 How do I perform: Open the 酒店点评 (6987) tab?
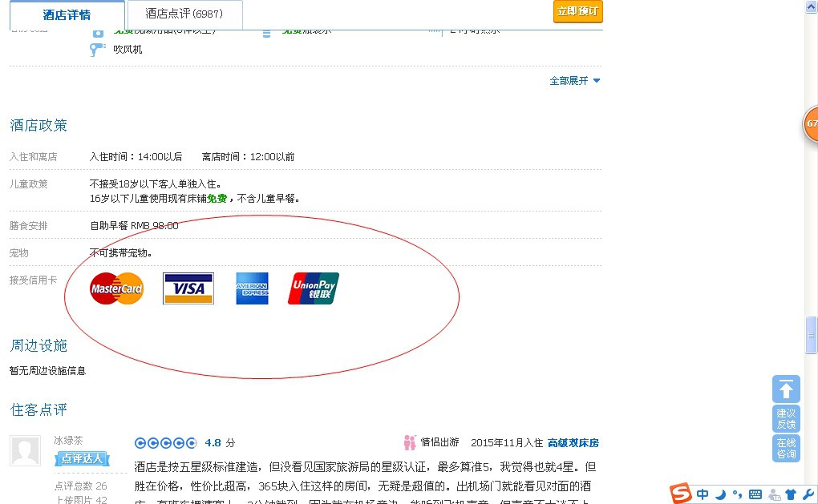[184, 14]
